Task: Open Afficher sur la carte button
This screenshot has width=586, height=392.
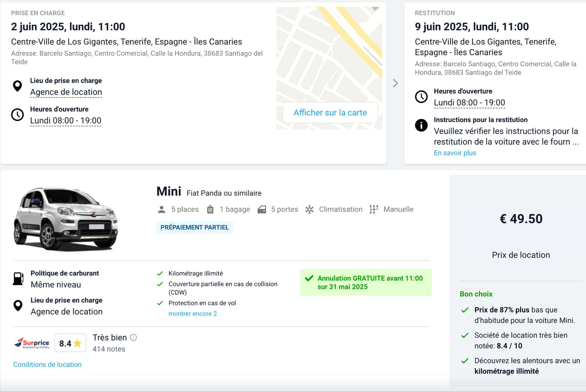Action: click(x=330, y=113)
